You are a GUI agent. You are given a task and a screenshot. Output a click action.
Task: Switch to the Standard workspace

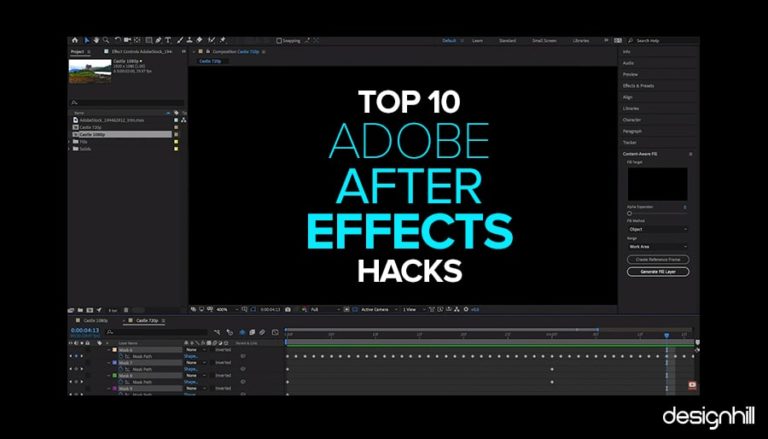pos(507,41)
